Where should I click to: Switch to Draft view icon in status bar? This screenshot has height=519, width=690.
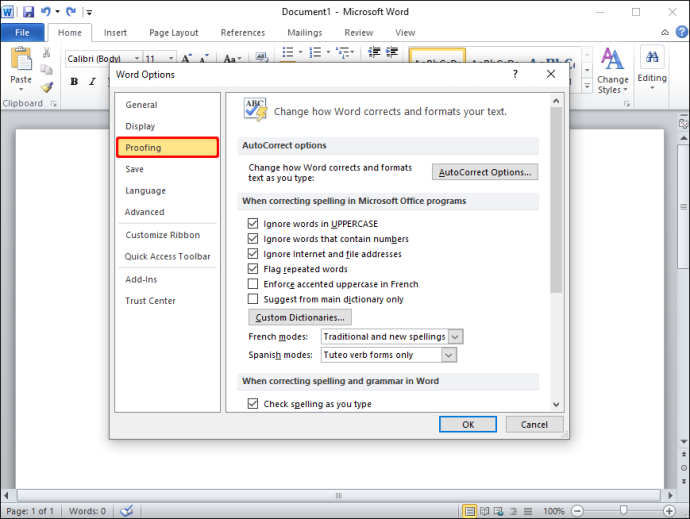pyautogui.click(x=528, y=511)
